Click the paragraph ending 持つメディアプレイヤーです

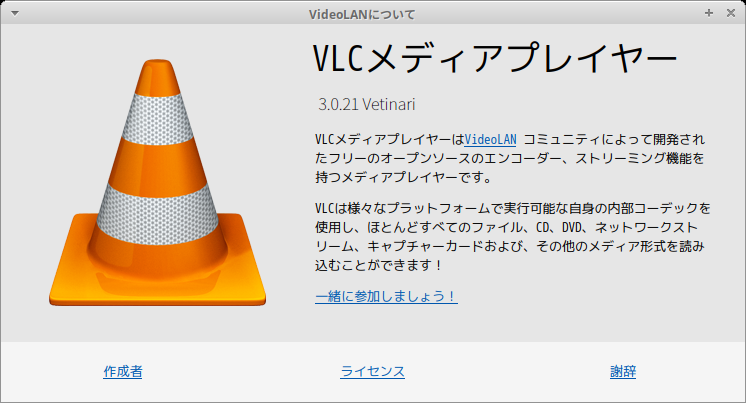[510, 158]
